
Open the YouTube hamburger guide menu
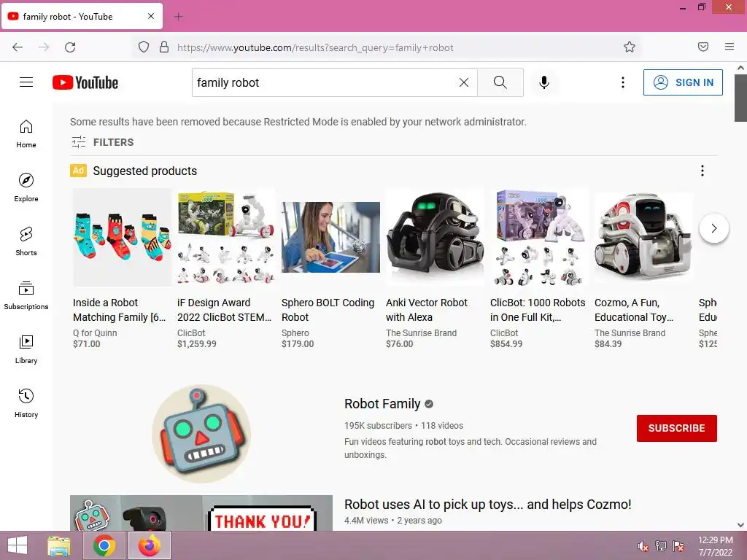pos(26,82)
